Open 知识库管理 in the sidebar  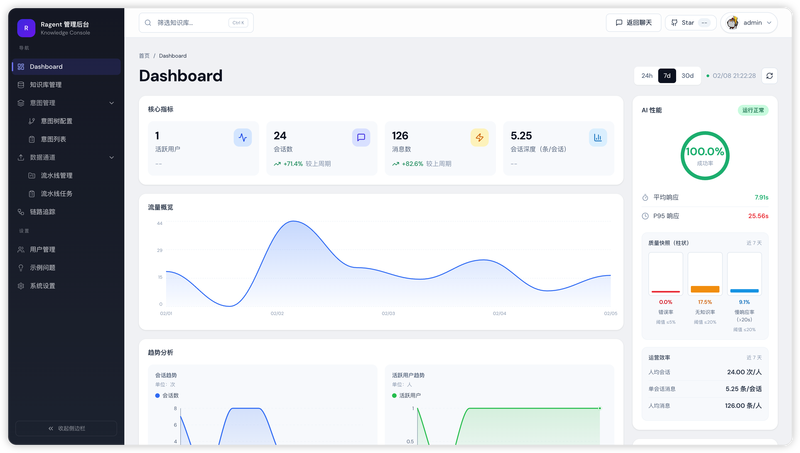click(x=66, y=85)
